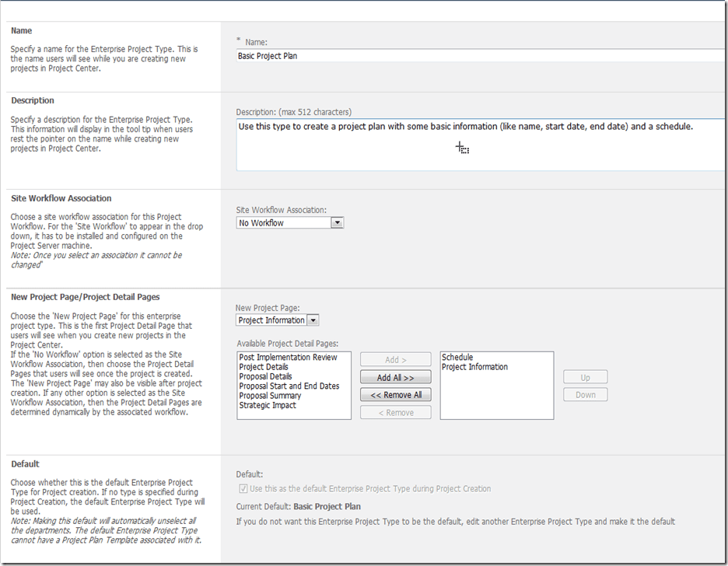Click the Up button
Screen dimensions: 728x566
[585, 378]
